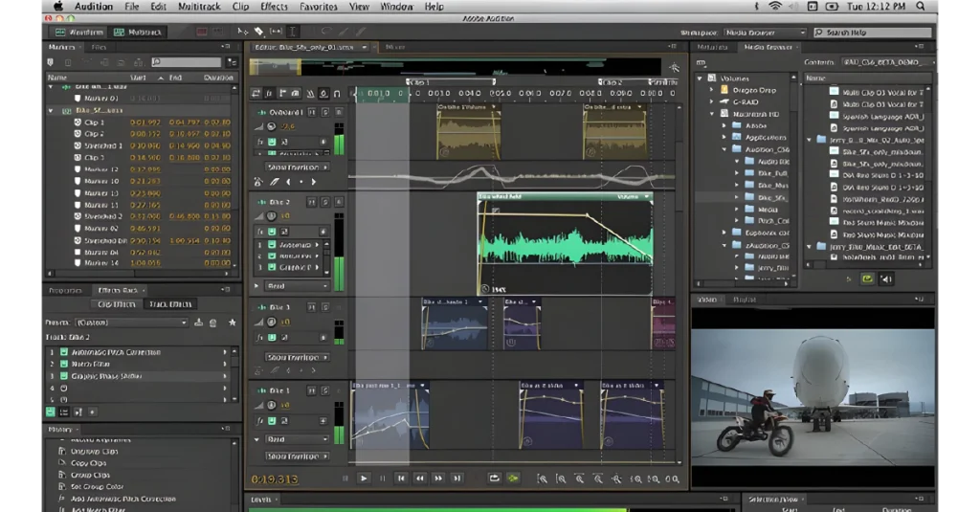
Task: Click the Fast Forward transport button
Action: [x=438, y=479]
